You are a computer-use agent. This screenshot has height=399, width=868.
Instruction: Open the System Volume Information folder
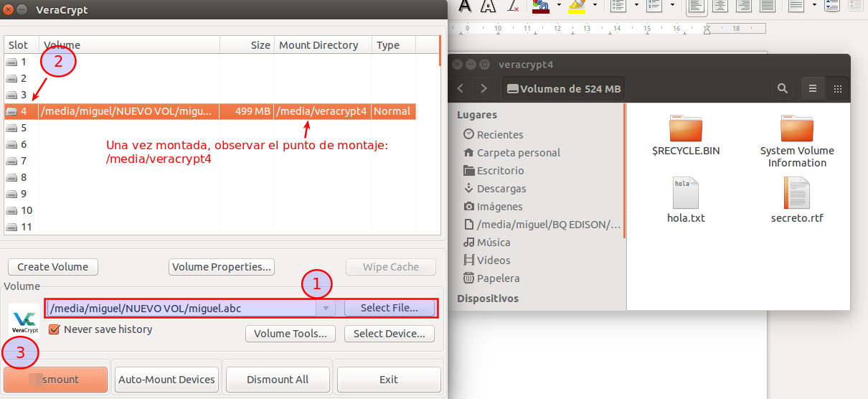[797, 141]
